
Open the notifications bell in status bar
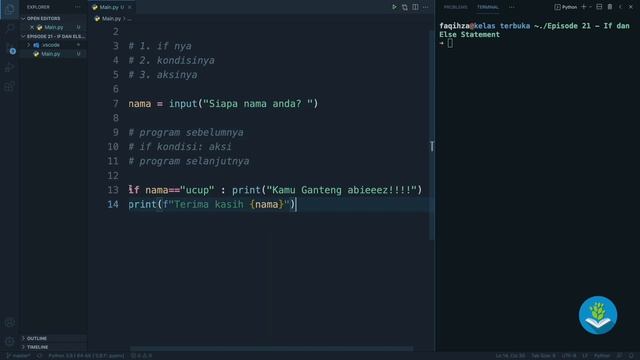coord(631,356)
